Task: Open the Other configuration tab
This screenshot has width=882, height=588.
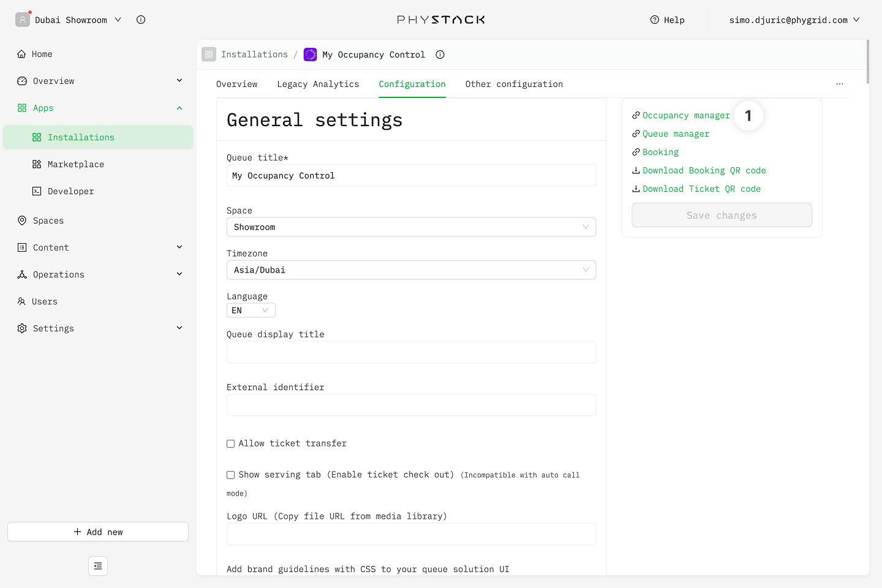Action: pos(513,84)
